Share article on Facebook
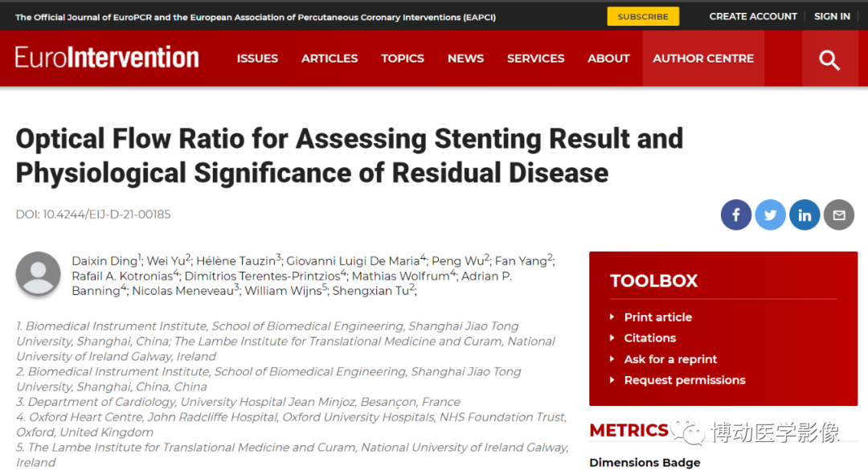Screen dimensions: 868x471 point(736,215)
